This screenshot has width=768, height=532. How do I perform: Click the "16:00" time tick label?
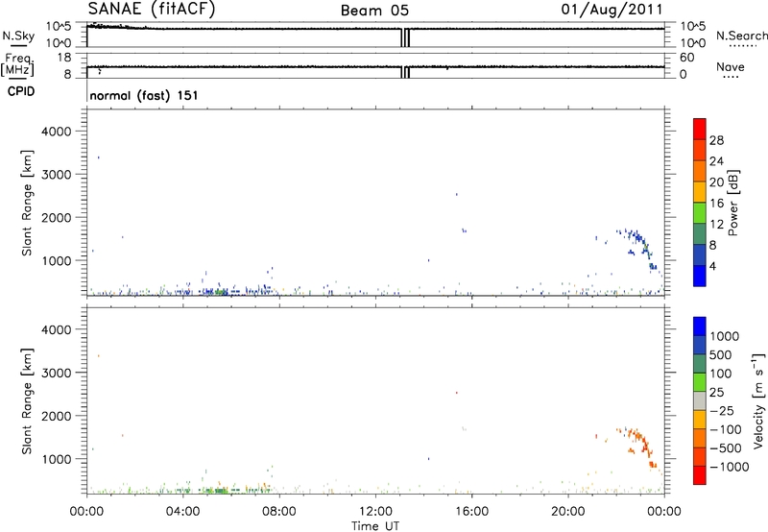pyautogui.click(x=471, y=512)
